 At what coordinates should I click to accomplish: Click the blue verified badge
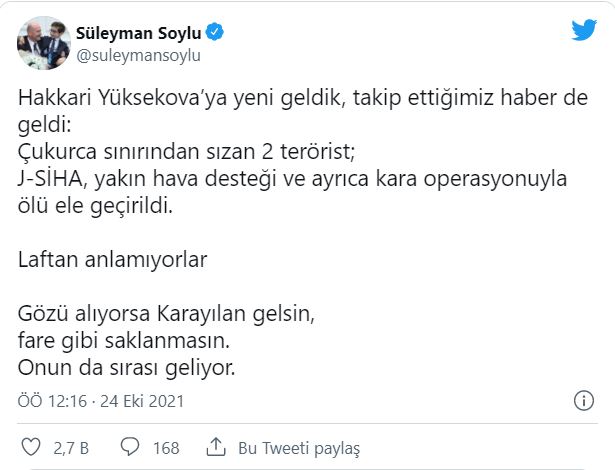coord(215,34)
